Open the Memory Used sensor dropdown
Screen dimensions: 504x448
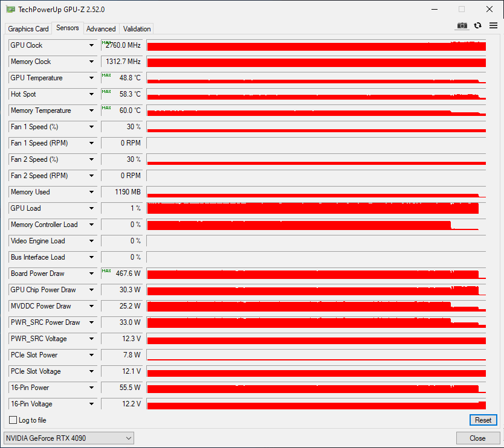click(92, 192)
